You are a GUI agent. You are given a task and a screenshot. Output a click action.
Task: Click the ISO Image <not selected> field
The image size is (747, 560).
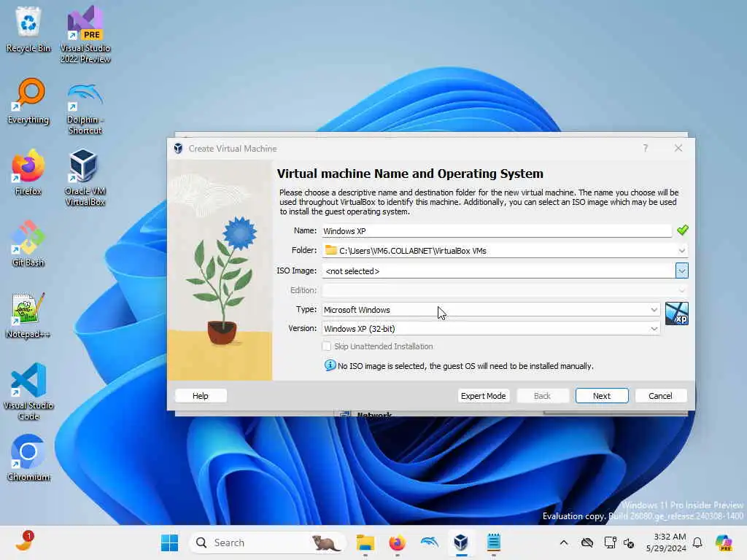[x=498, y=271]
